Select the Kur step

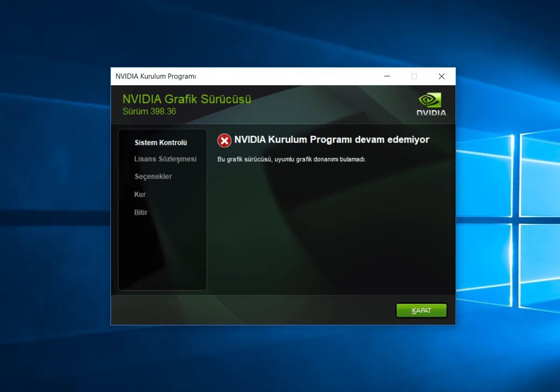coord(140,195)
